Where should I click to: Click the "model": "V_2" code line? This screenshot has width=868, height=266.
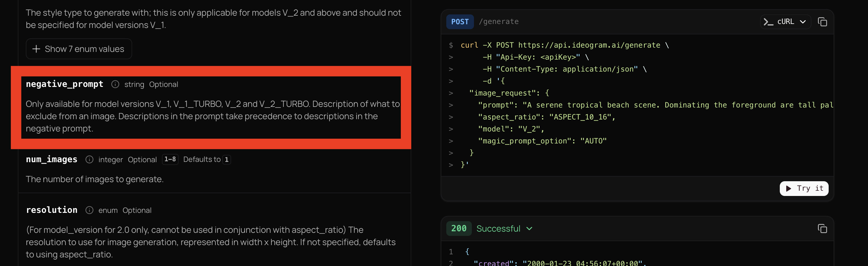click(511, 129)
